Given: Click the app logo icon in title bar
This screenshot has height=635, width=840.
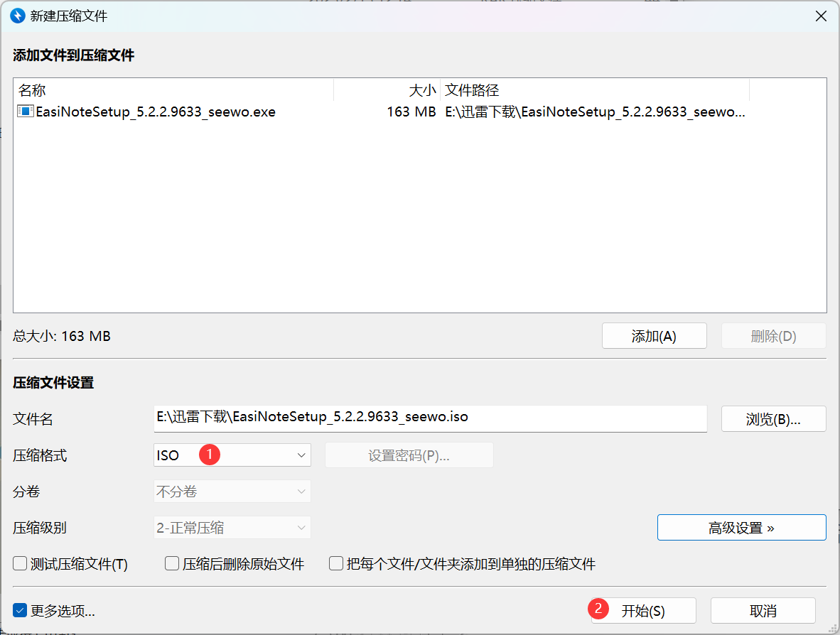Looking at the screenshot, I should 16,16.
